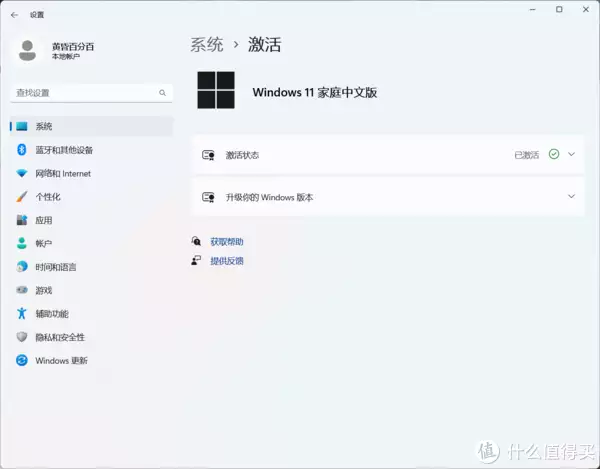
Task: Click the 激活状态 row label
Action: [242, 155]
